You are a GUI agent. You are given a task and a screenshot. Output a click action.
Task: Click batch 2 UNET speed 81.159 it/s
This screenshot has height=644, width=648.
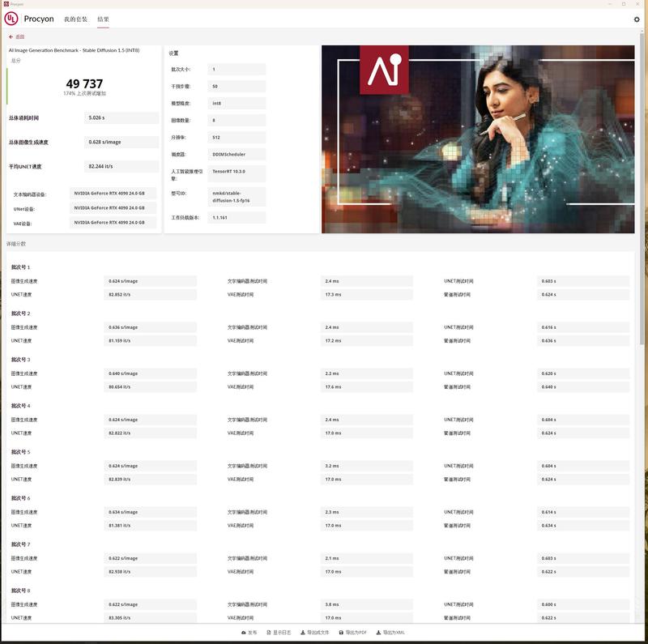[150, 340]
